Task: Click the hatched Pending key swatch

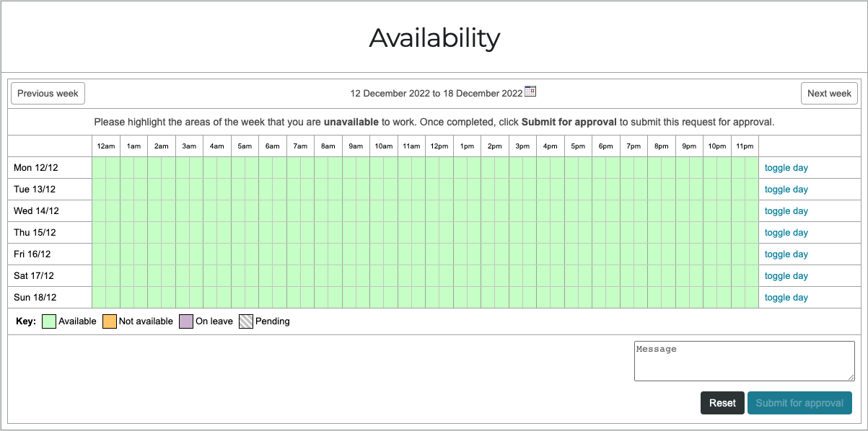Action: point(246,321)
